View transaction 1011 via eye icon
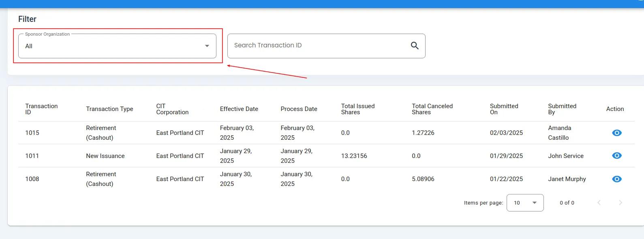Viewport: 644px width, 239px height. [x=616, y=156]
